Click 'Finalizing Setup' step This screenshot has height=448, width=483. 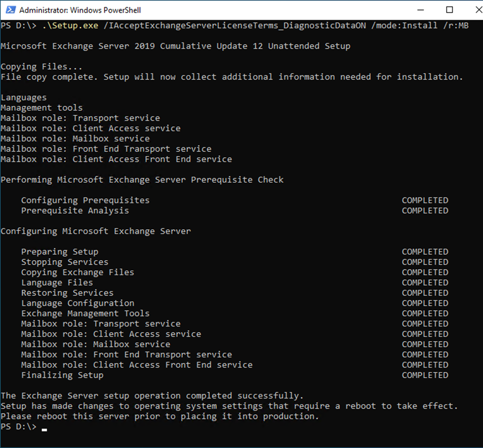pyautogui.click(x=62, y=375)
